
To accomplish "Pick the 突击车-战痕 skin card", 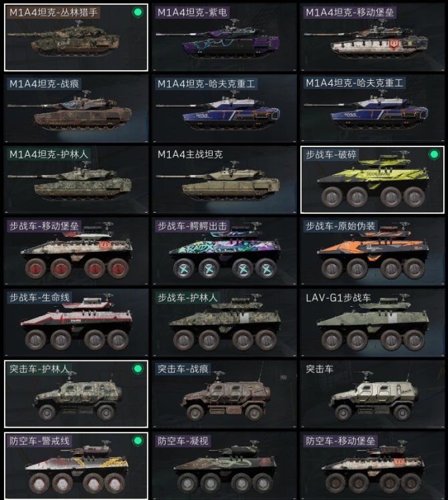I will [224, 394].
